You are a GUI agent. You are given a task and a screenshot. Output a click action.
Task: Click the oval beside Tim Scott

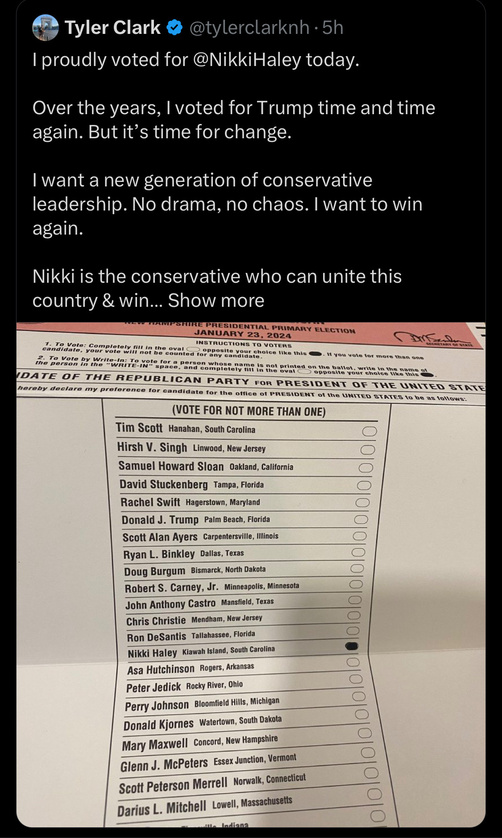369,431
